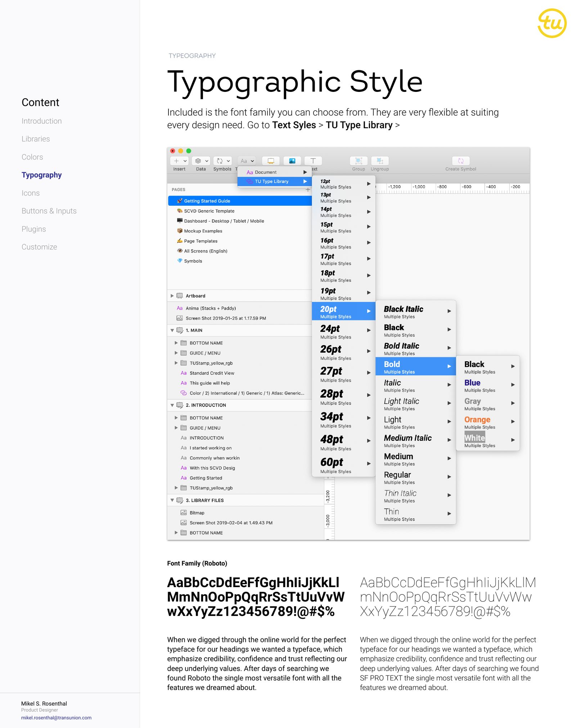Select Standard Credit View text layer

click(x=212, y=373)
